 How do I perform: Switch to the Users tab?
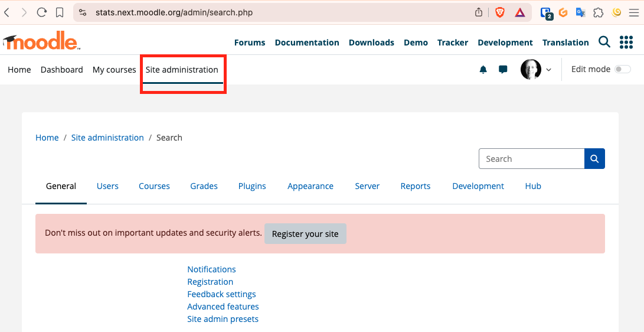[107, 186]
